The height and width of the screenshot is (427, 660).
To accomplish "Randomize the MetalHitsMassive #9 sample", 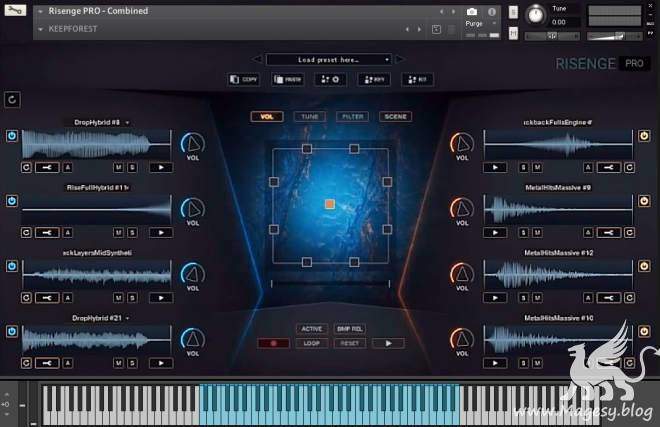I will tap(629, 232).
